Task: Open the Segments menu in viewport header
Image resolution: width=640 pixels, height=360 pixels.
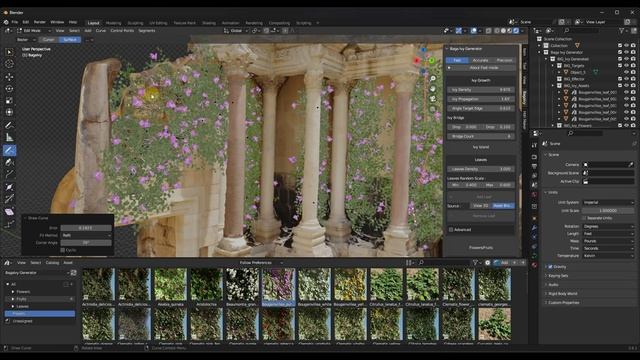Action: coord(147,31)
